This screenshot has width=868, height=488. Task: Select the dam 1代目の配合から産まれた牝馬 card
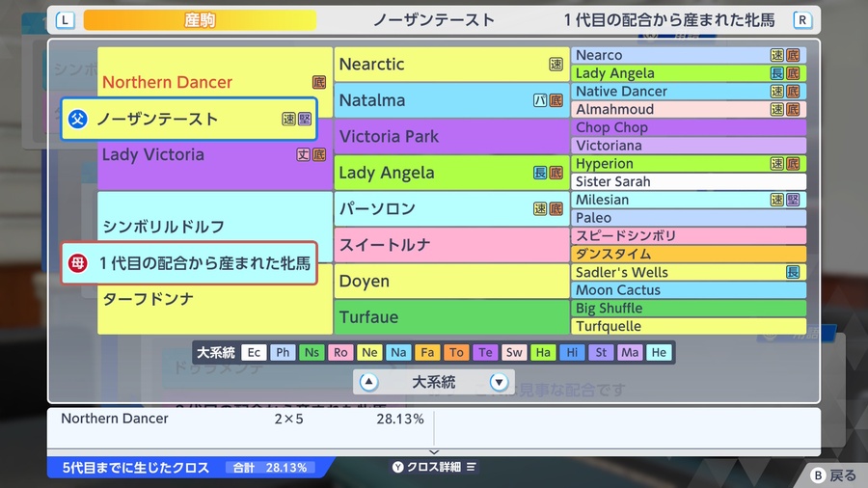coord(189,263)
